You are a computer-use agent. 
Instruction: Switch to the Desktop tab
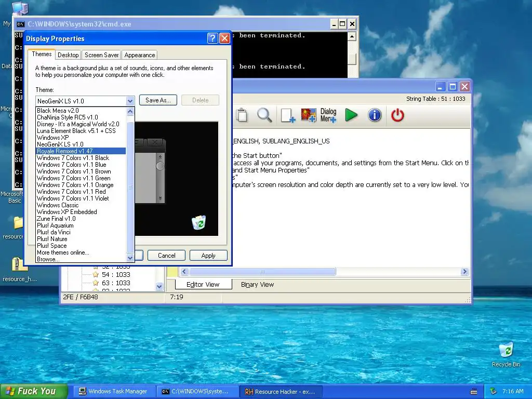tap(68, 55)
